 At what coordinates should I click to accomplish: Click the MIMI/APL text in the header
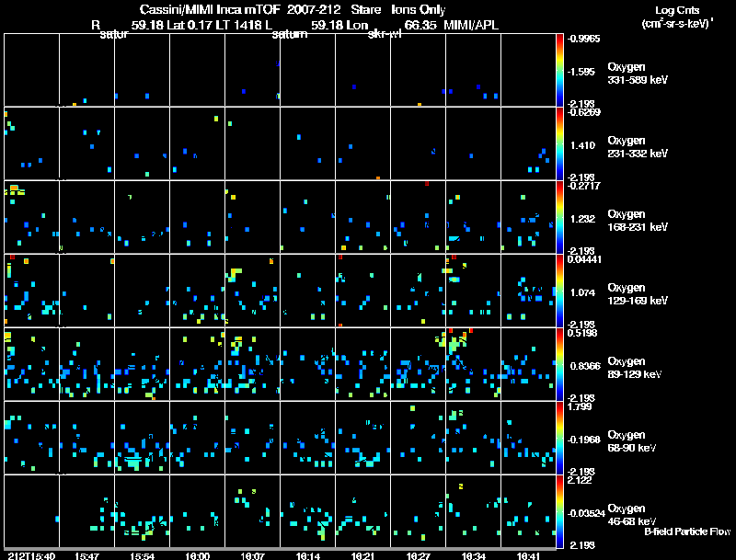pos(471,25)
